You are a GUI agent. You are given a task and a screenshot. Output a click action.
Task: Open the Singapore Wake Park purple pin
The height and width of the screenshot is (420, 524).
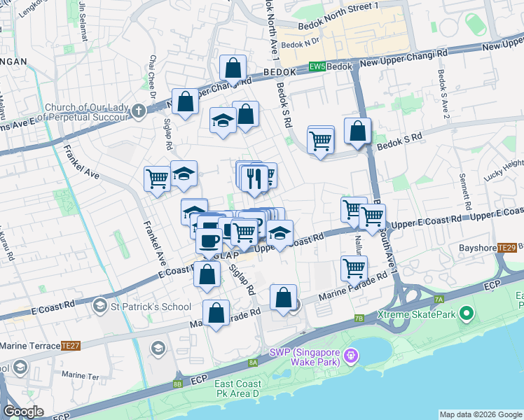[351, 356]
